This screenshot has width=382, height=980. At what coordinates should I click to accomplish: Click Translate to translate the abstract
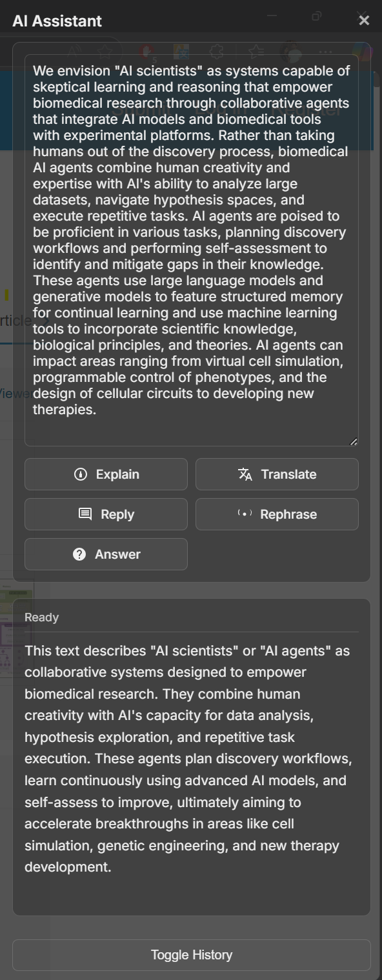point(277,474)
